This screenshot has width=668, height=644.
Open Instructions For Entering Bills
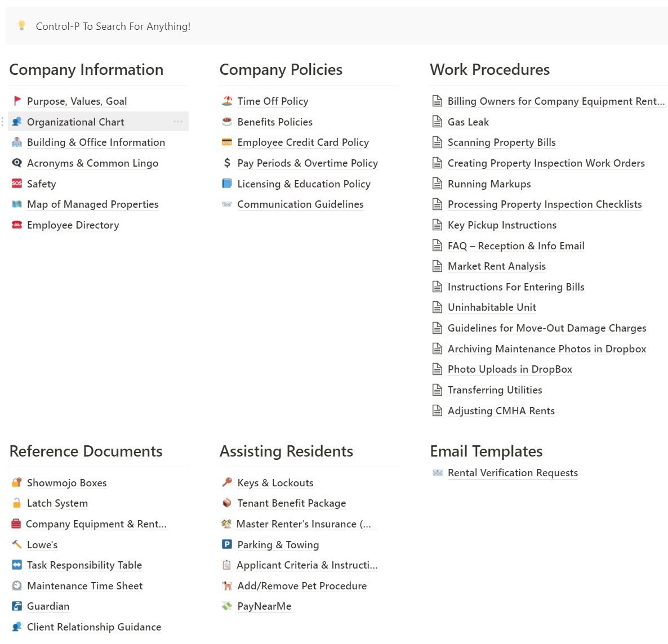click(x=516, y=287)
